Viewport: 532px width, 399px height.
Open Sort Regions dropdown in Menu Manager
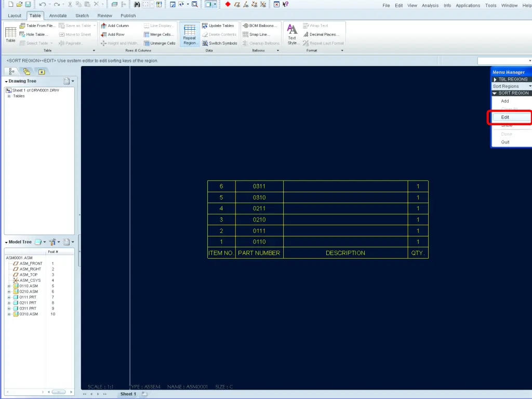click(x=512, y=86)
